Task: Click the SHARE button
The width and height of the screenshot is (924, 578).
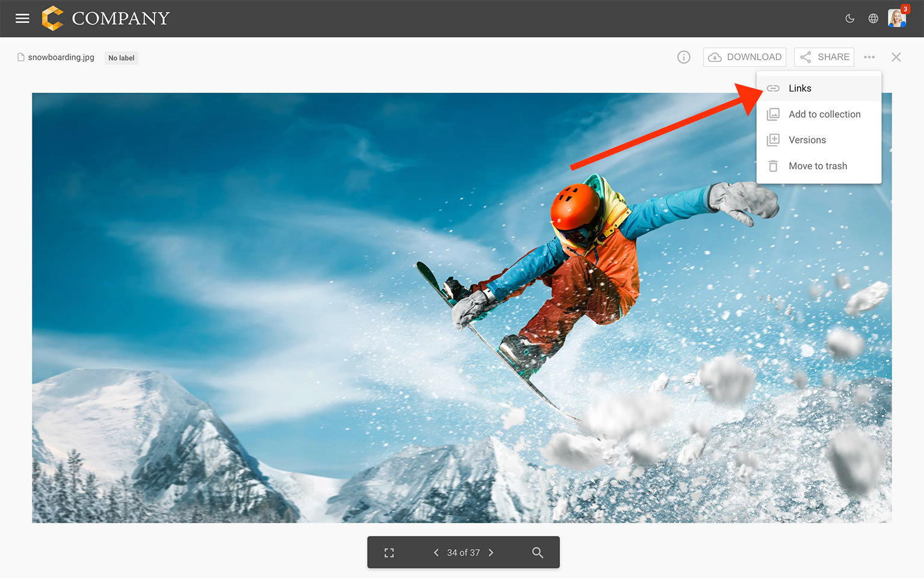Action: pyautogui.click(x=824, y=57)
